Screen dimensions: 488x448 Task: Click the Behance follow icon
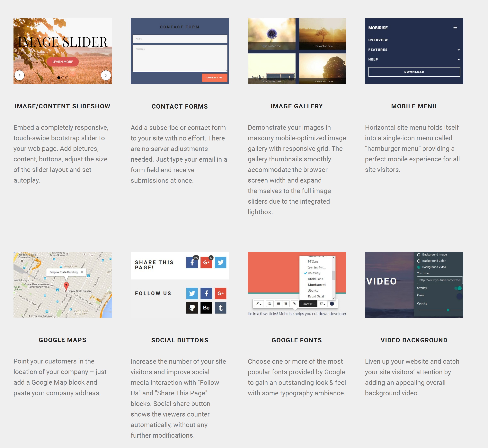[206, 307]
